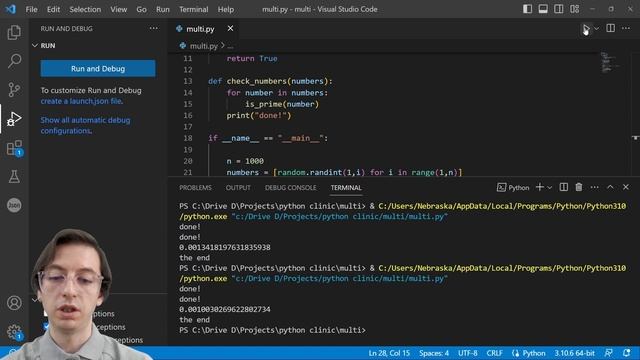Image resolution: width=640 pixels, height=360 pixels.
Task: Open Customize Layout icon
Action: click(574, 9)
